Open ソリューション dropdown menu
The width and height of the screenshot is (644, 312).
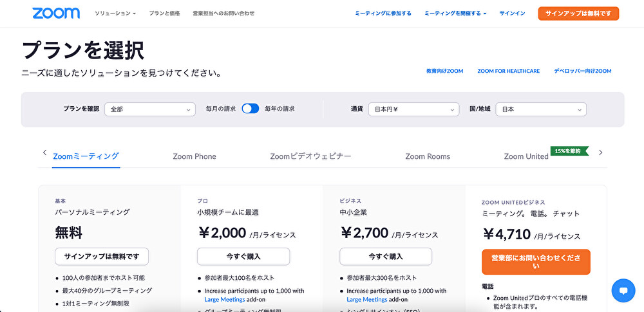click(115, 14)
